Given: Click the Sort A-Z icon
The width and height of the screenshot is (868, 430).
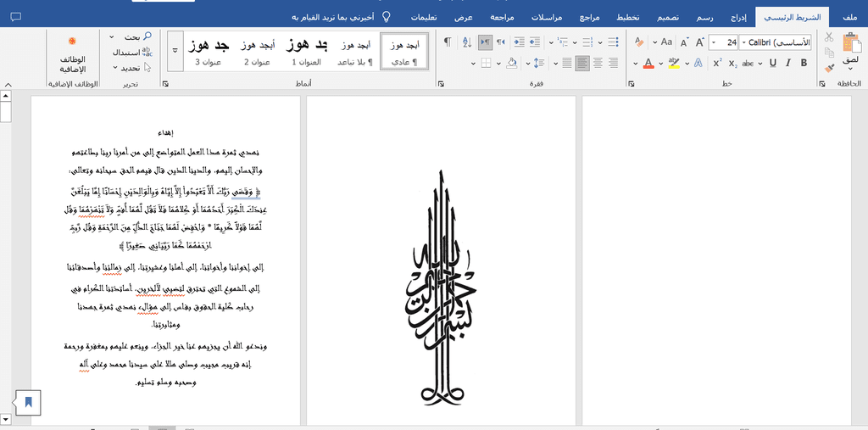Looking at the screenshot, I should pos(467,42).
